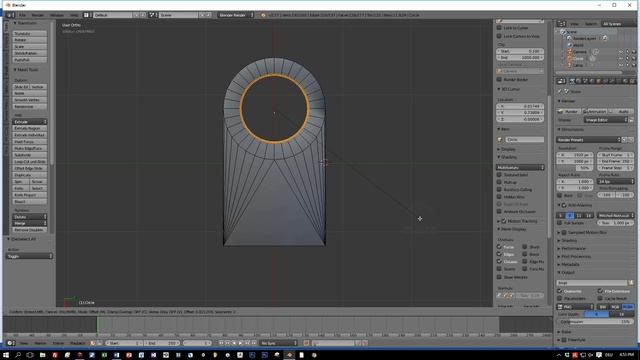Toggle Render Border checkbox
Image resolution: width=640 pixels, height=360 pixels.
point(499,80)
